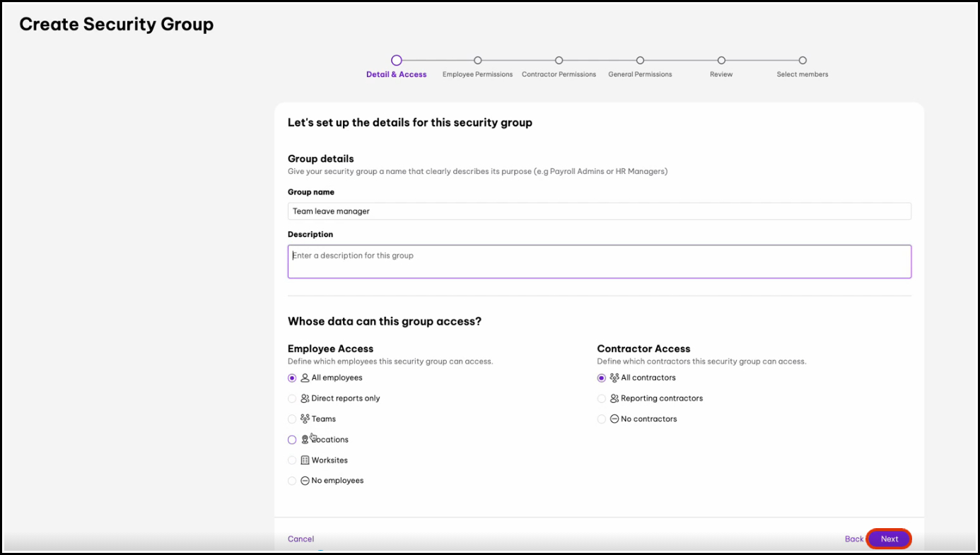
Task: Go to the Employee Permissions step
Action: pyautogui.click(x=478, y=61)
